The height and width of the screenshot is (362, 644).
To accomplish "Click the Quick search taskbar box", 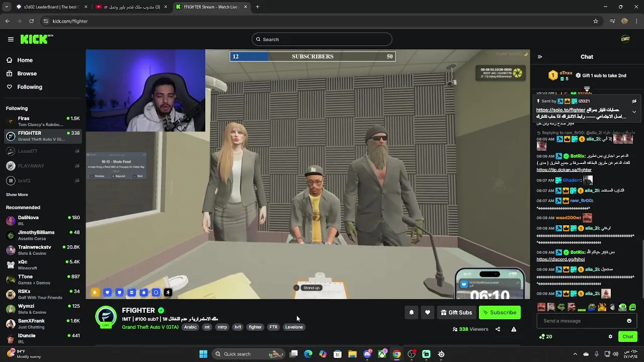I will pyautogui.click(x=249, y=354).
